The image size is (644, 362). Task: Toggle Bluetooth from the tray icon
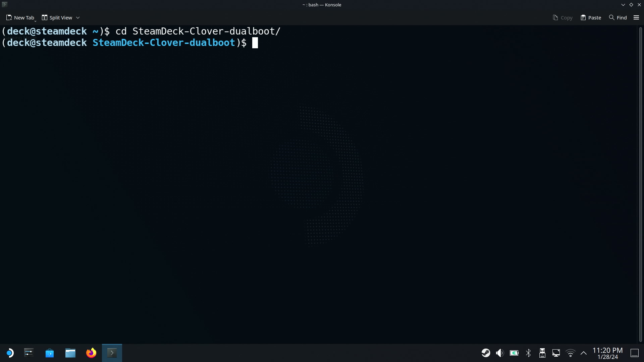528,353
